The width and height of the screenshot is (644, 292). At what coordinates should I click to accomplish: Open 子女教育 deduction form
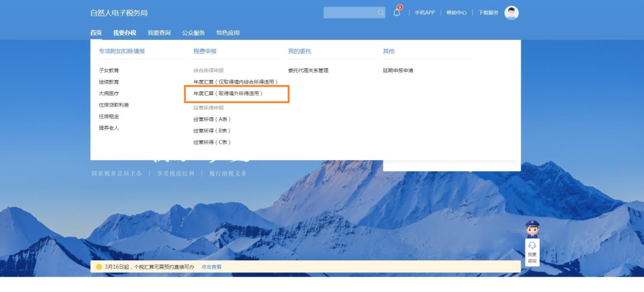click(109, 70)
